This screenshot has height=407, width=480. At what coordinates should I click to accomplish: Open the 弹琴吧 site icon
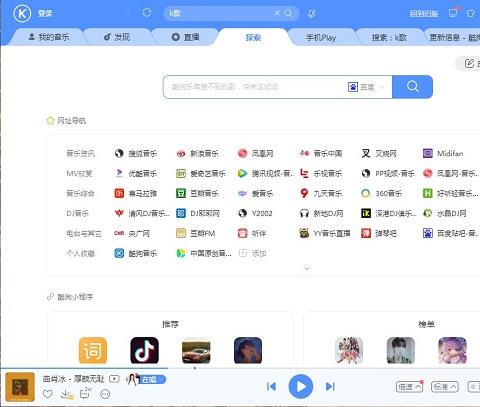tap(366, 233)
